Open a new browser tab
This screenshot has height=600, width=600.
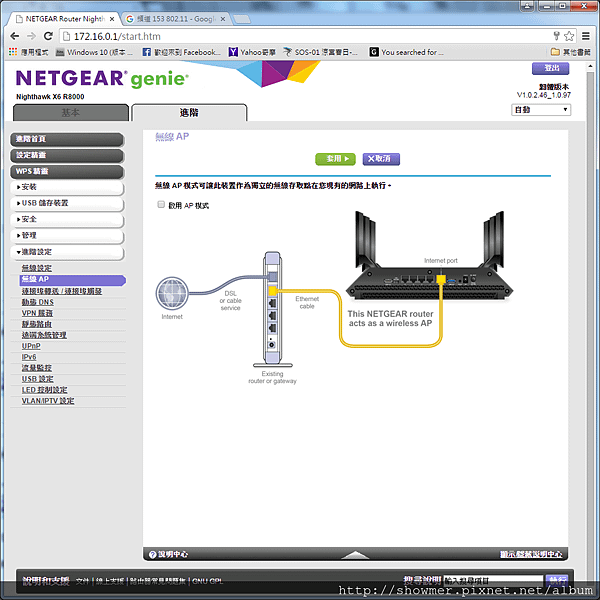coord(241,19)
